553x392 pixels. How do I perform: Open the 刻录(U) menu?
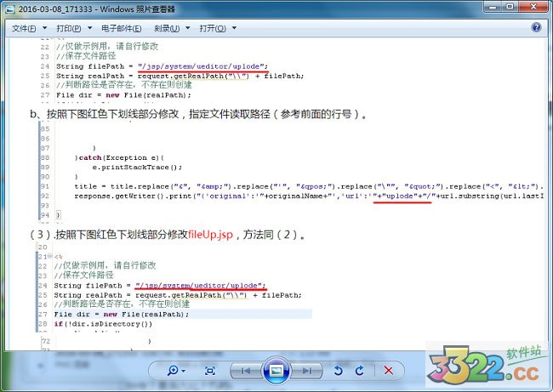pos(167,28)
